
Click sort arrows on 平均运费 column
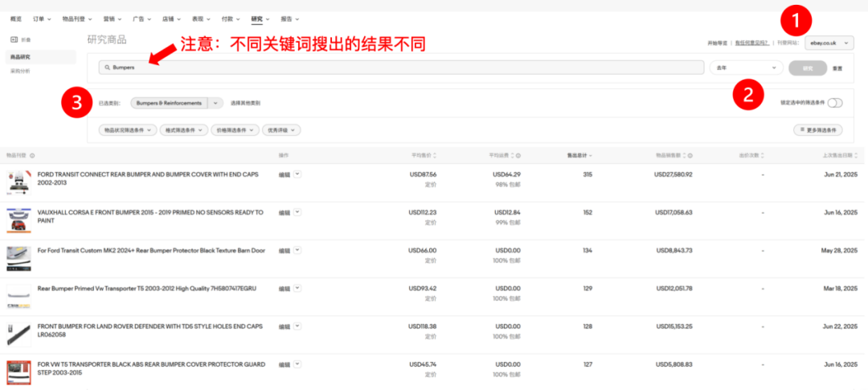[x=512, y=156]
